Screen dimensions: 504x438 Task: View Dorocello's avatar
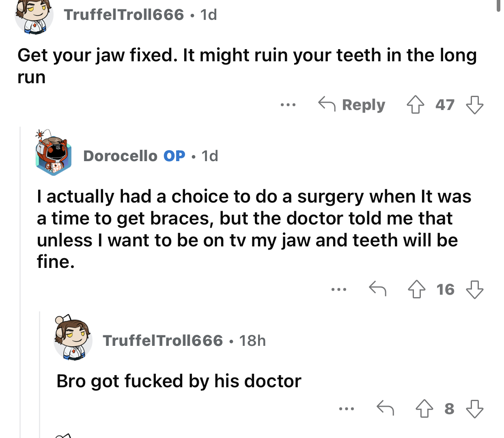[53, 153]
